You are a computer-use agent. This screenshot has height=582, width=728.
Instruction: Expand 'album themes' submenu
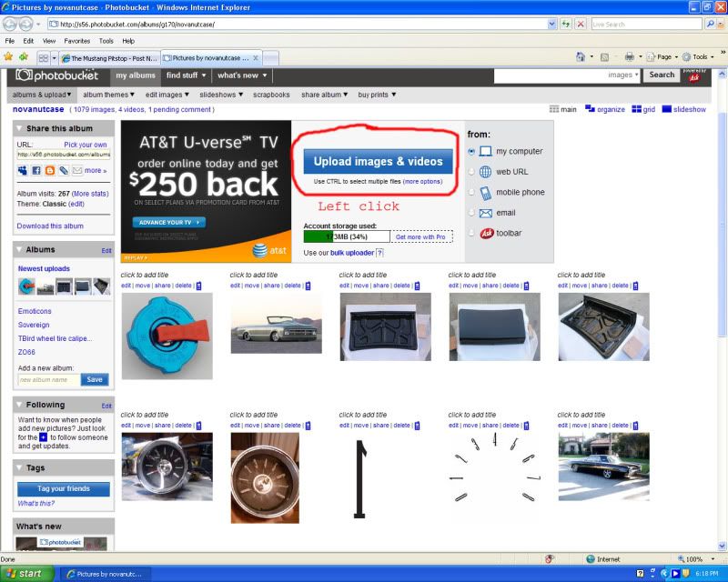click(108, 95)
